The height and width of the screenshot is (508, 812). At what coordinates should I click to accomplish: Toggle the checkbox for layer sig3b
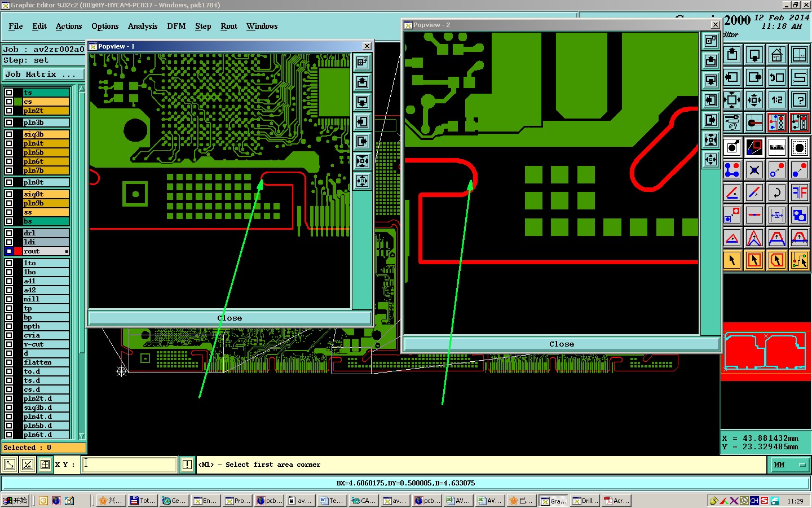tap(9, 134)
